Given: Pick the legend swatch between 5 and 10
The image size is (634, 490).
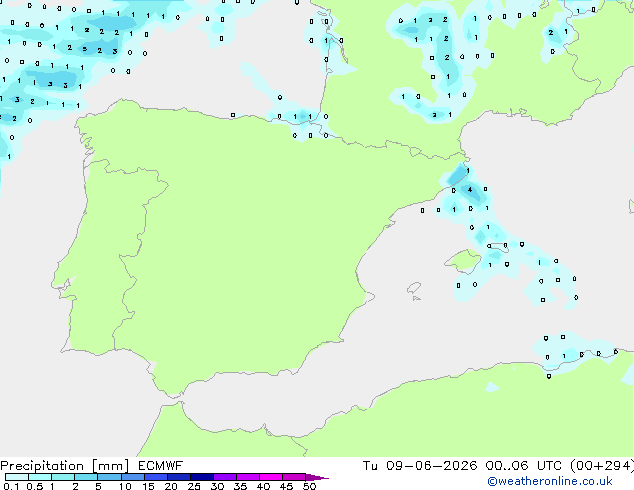Looking at the screenshot, I should (x=109, y=477).
